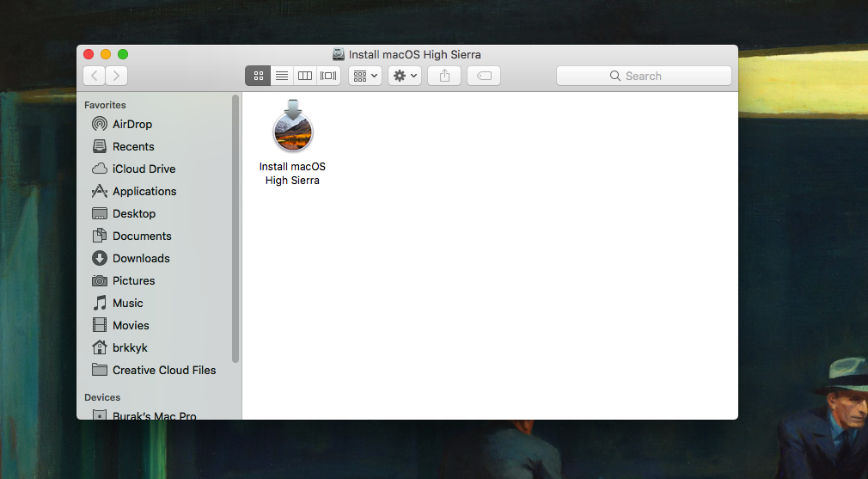Click the Desktop sidebar icon
This screenshot has width=868, height=479.
(100, 213)
